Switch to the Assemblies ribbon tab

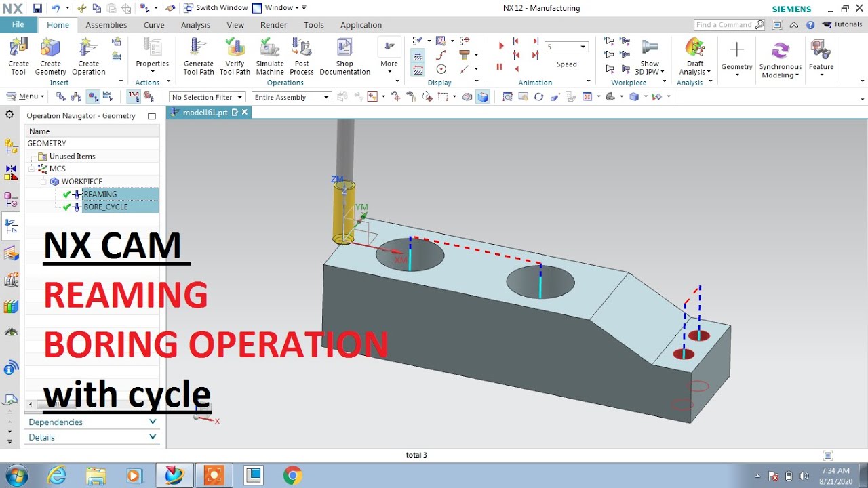tap(106, 25)
